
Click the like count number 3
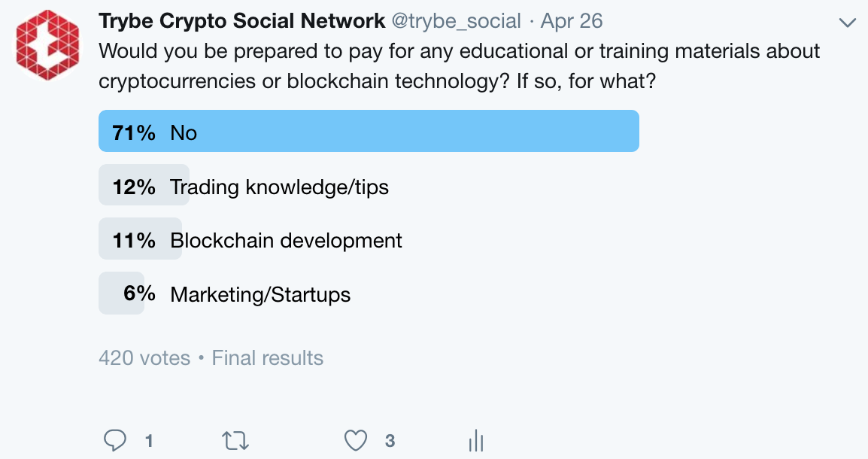coord(390,441)
